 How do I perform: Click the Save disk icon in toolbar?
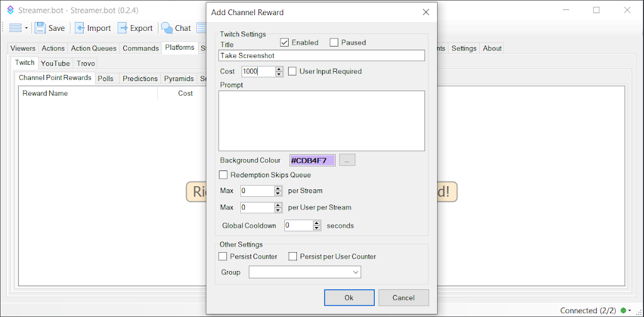tap(41, 28)
